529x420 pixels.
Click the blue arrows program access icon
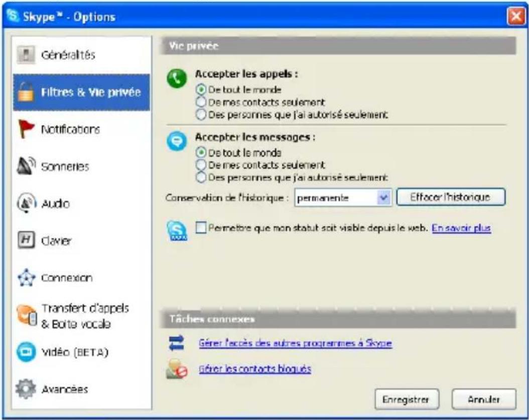tap(176, 343)
